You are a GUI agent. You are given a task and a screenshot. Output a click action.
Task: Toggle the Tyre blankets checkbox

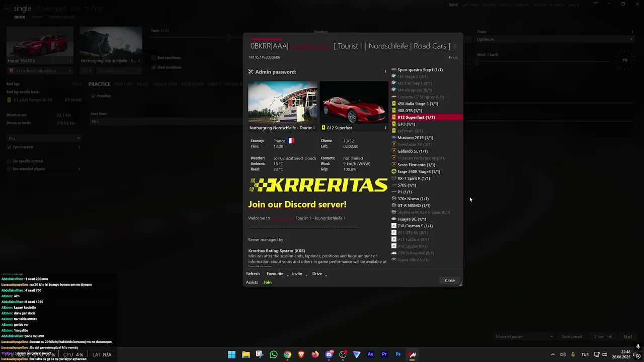9,147
